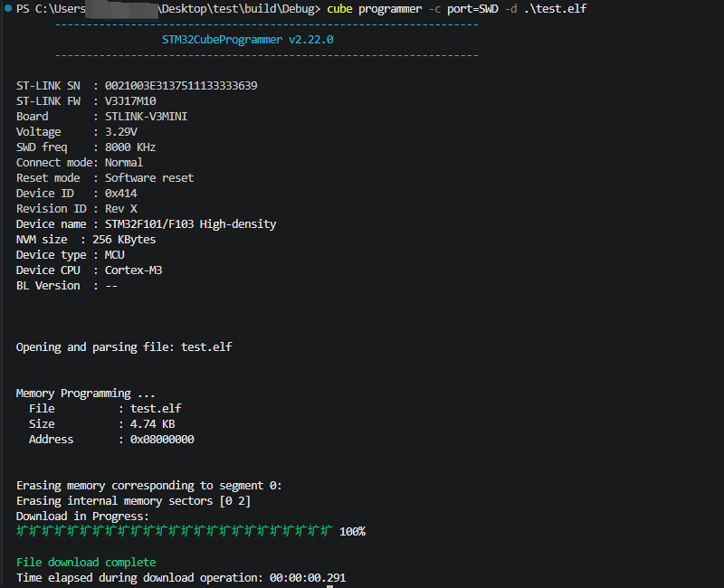Click the Device ID value 0x414
This screenshot has height=588, width=724.
tap(121, 194)
